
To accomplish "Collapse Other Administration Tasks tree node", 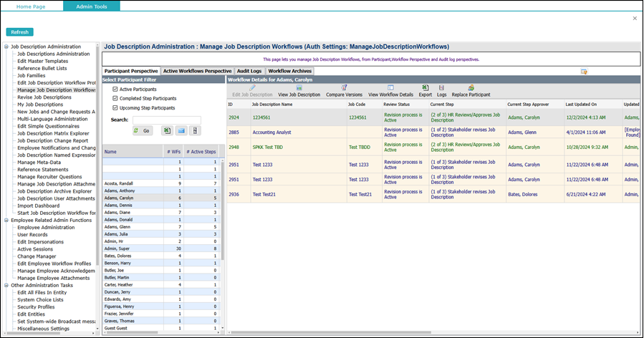I will [6, 286].
